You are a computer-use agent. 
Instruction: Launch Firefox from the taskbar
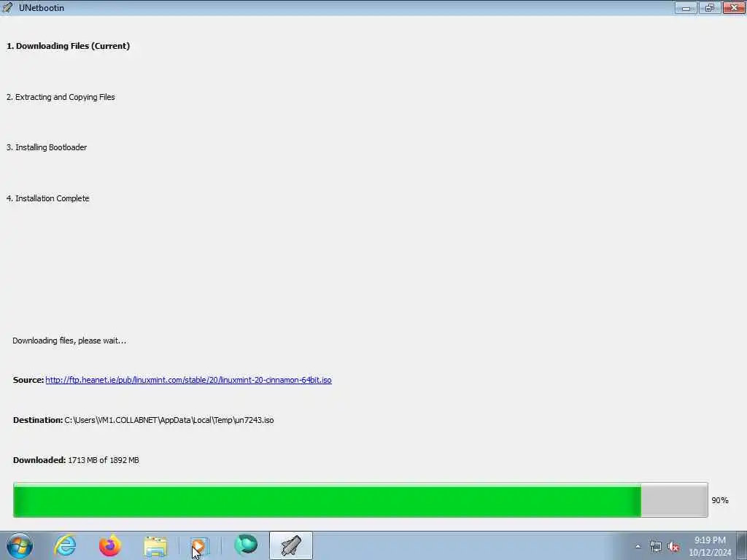point(109,545)
